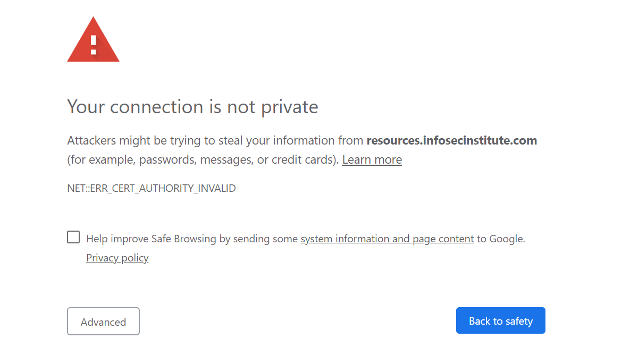Open the "Learn more" link

pyautogui.click(x=372, y=159)
